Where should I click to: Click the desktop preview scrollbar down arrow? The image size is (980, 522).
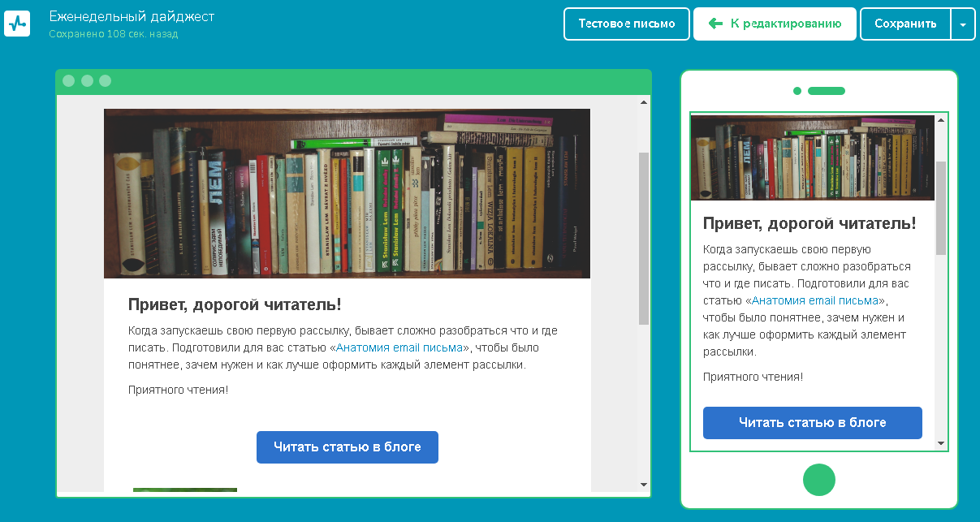(644, 485)
